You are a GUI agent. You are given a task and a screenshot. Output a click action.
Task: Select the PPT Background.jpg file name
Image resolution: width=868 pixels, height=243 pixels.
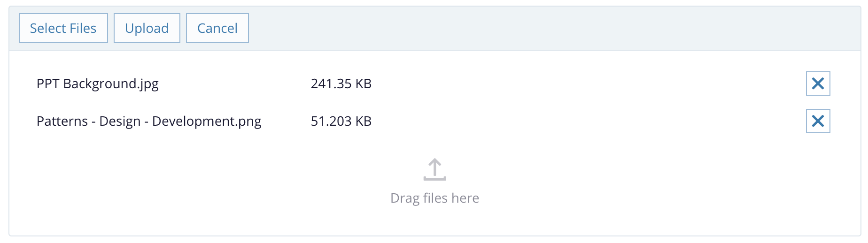[98, 84]
